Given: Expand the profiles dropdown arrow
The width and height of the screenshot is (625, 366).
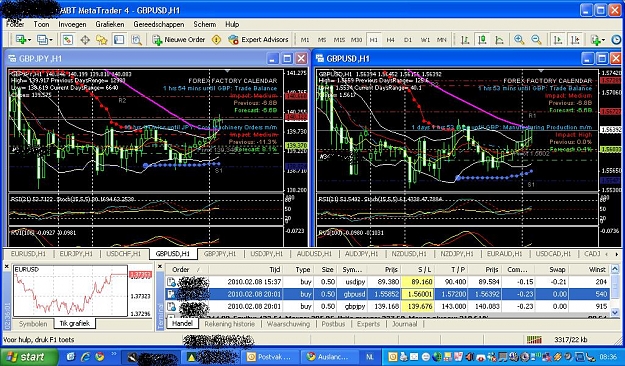Looking at the screenshot, I should 51,40.
